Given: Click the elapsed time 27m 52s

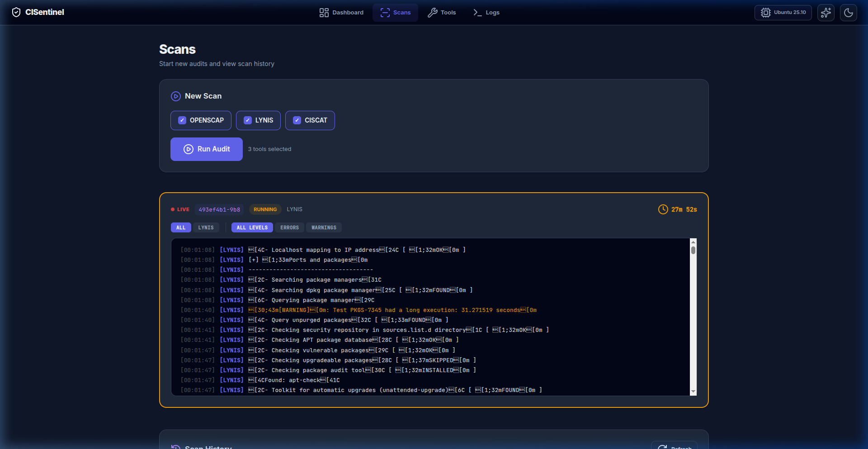Looking at the screenshot, I should click(684, 209).
